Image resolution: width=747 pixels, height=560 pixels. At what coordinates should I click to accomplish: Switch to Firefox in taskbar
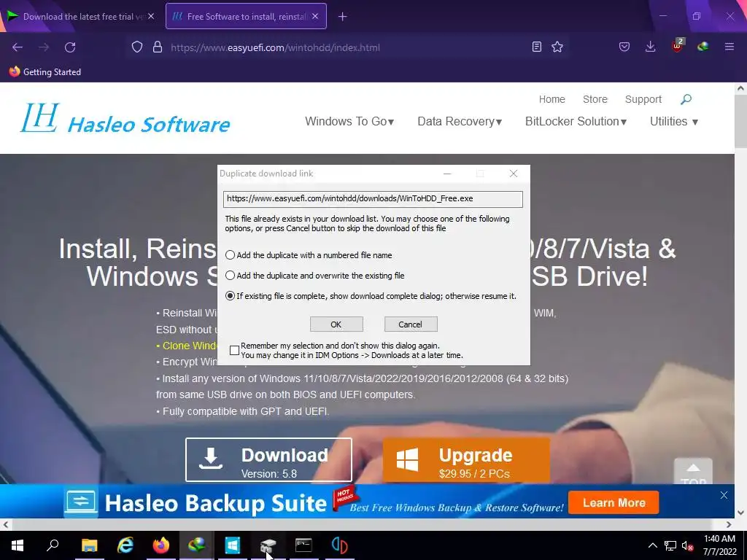tap(161, 545)
